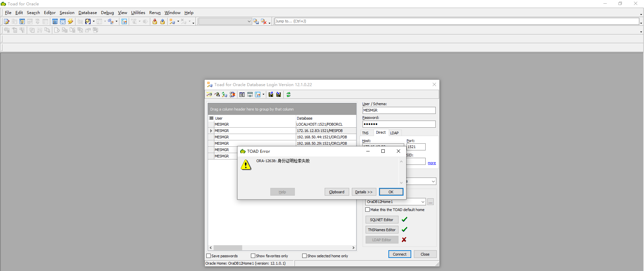The width and height of the screenshot is (644, 271).
Task: Click the down arrow of error message scrollbar
Action: pyautogui.click(x=401, y=183)
